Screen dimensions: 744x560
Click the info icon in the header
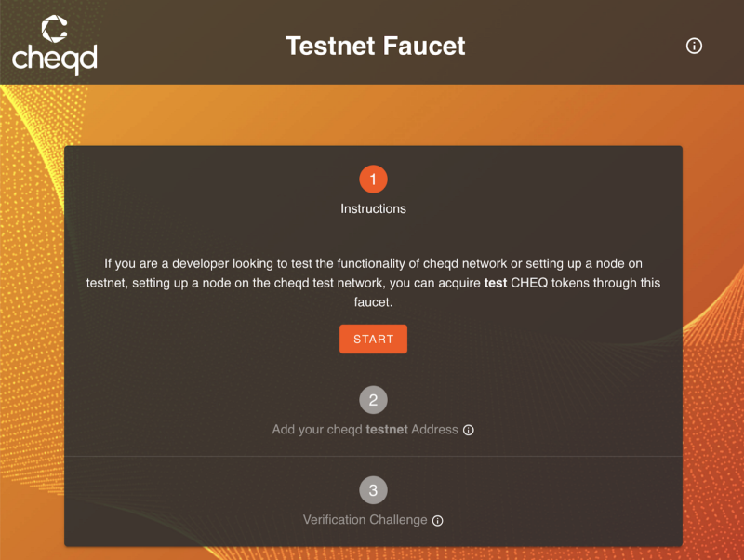(694, 46)
